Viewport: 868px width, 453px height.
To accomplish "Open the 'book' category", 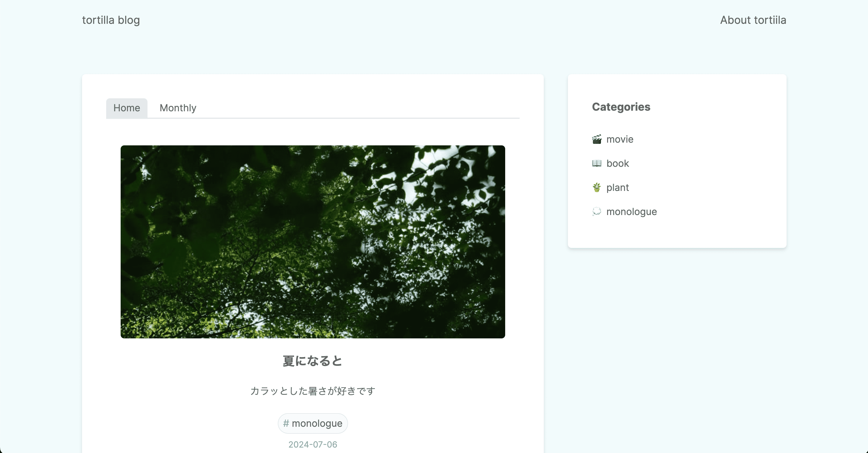I will pos(618,163).
